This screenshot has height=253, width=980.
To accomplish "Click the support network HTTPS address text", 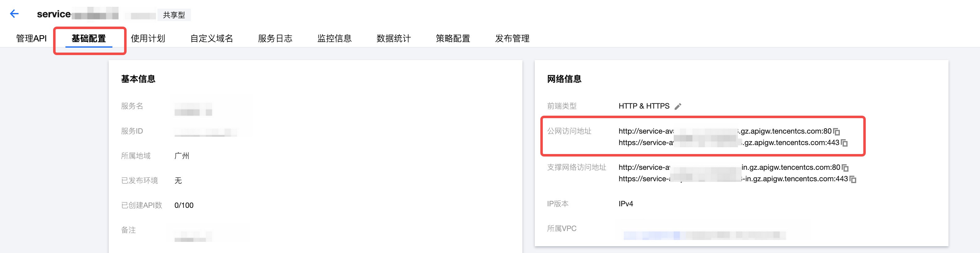I will pyautogui.click(x=733, y=179).
